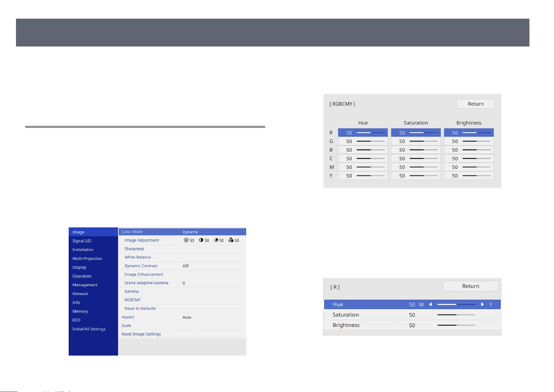Select the M Brightness slider cell
The height and width of the screenshot is (392, 554).
pos(469,167)
